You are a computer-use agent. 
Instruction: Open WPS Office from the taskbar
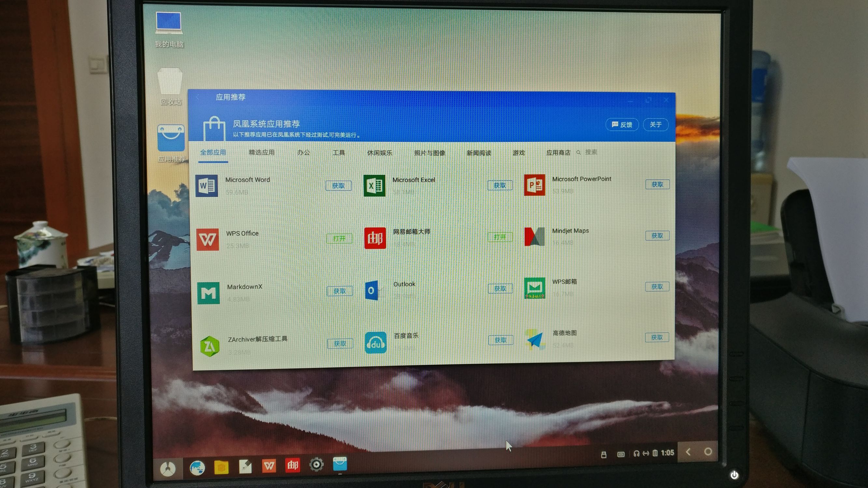point(269,466)
